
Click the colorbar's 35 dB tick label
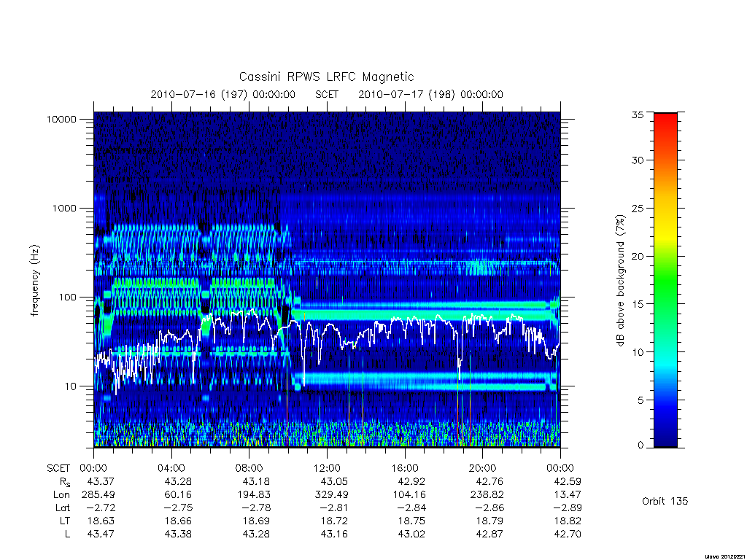[637, 114]
